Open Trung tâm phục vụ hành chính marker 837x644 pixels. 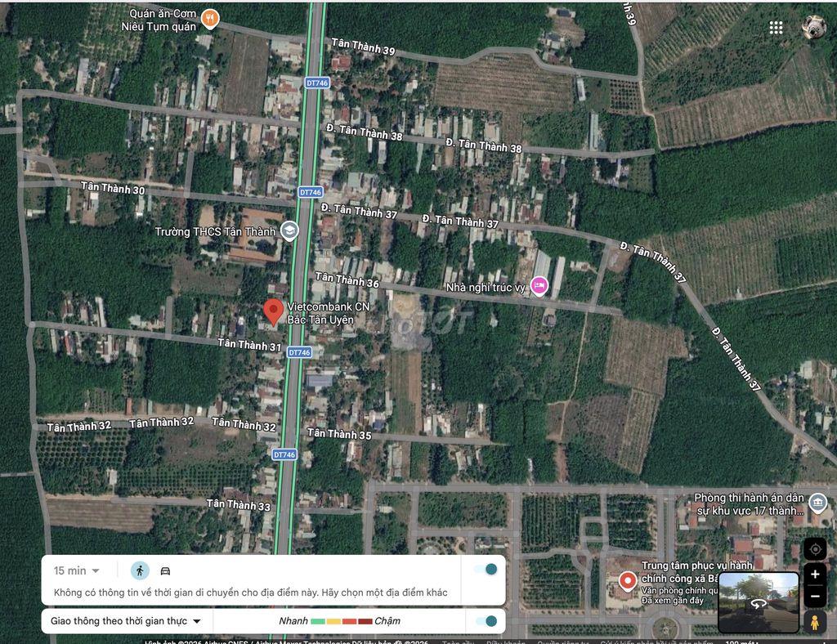tap(627, 580)
